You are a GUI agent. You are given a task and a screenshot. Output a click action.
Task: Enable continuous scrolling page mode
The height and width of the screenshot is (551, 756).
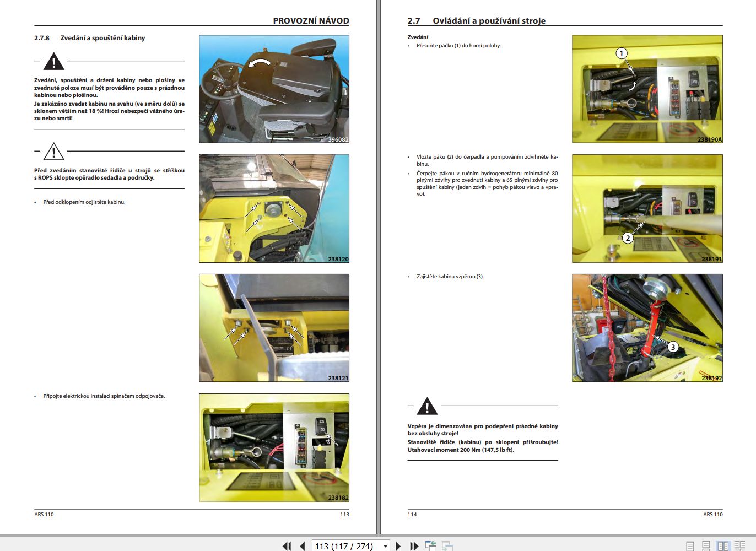click(706, 545)
